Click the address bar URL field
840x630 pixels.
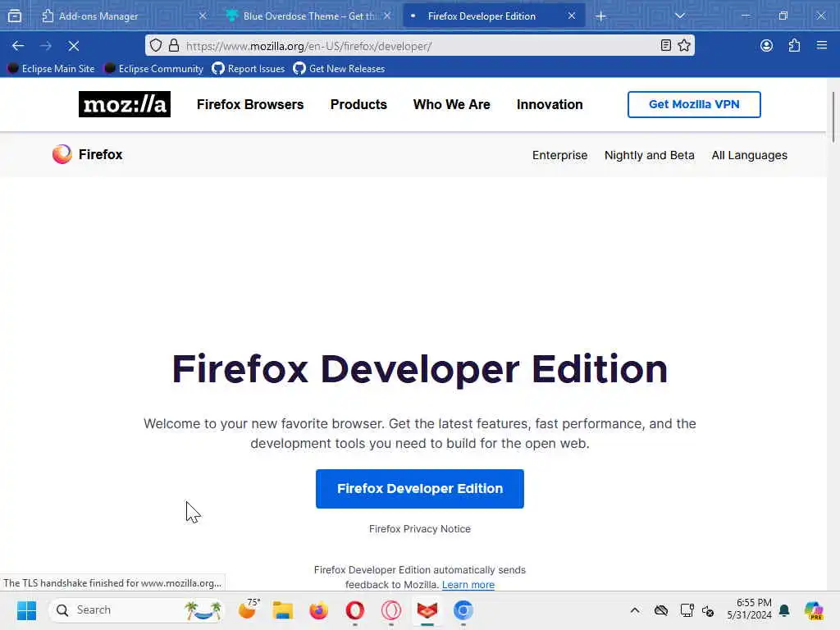(418, 46)
